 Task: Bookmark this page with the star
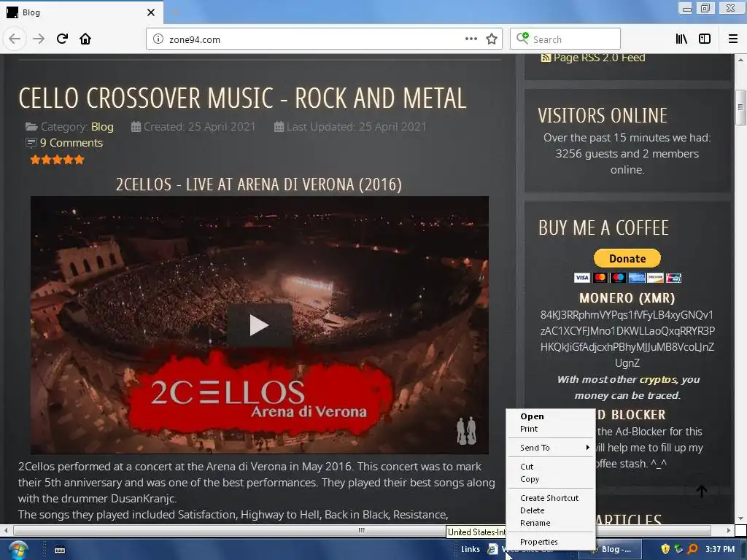(492, 39)
